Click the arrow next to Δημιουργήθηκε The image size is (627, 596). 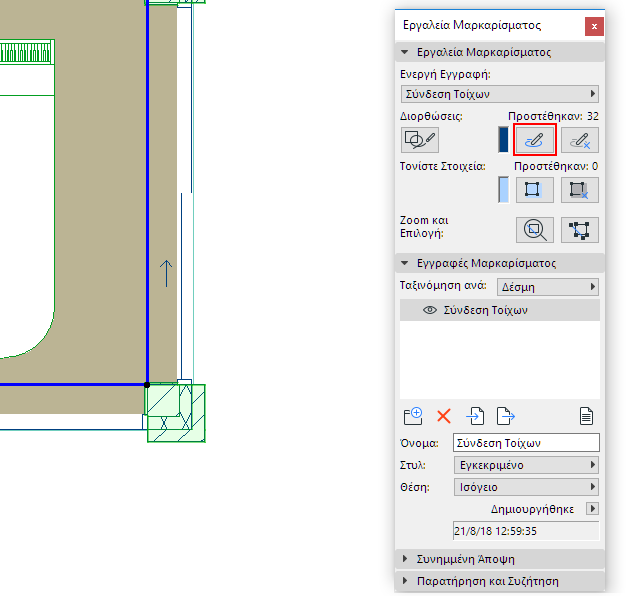point(592,508)
